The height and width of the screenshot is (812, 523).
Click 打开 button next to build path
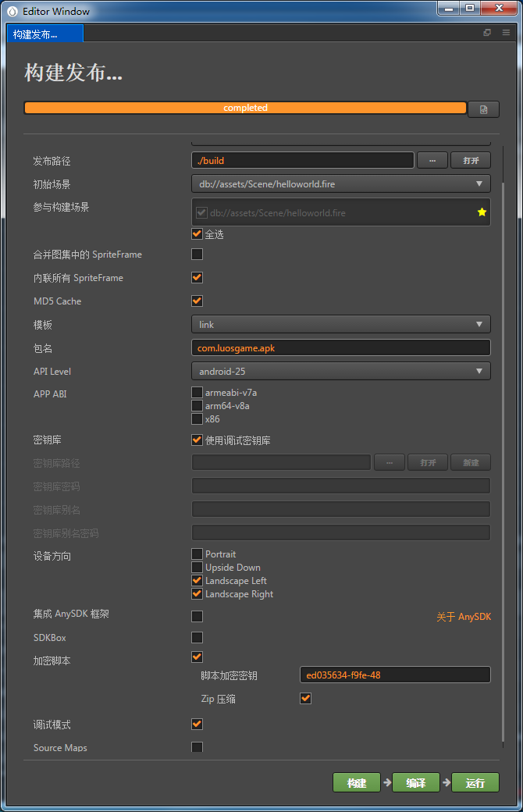point(470,160)
